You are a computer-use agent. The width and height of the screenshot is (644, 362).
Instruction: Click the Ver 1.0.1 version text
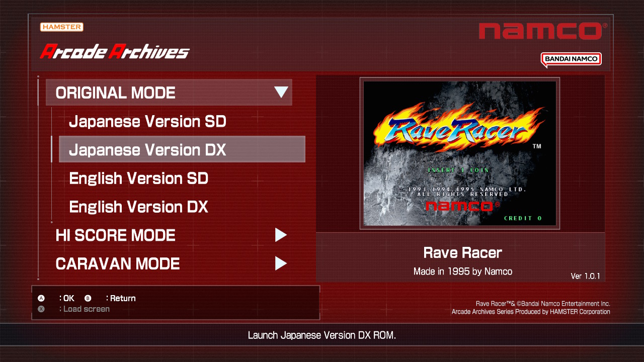585,276
